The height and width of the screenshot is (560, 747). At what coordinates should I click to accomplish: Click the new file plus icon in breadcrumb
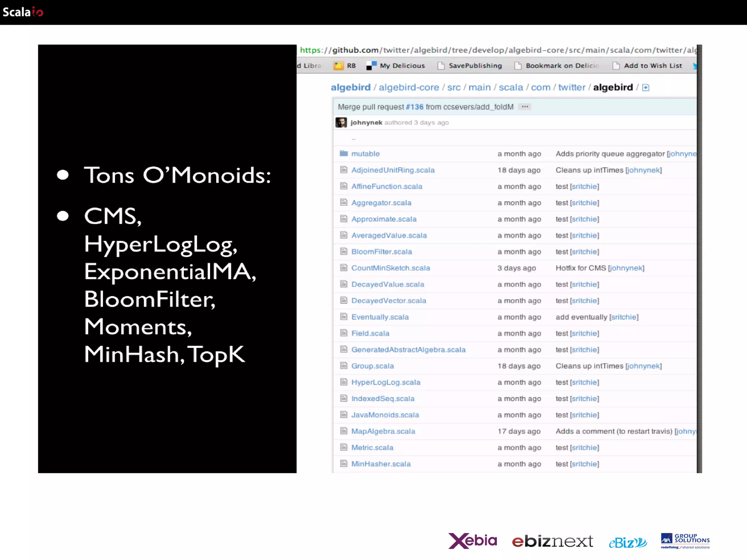point(646,87)
